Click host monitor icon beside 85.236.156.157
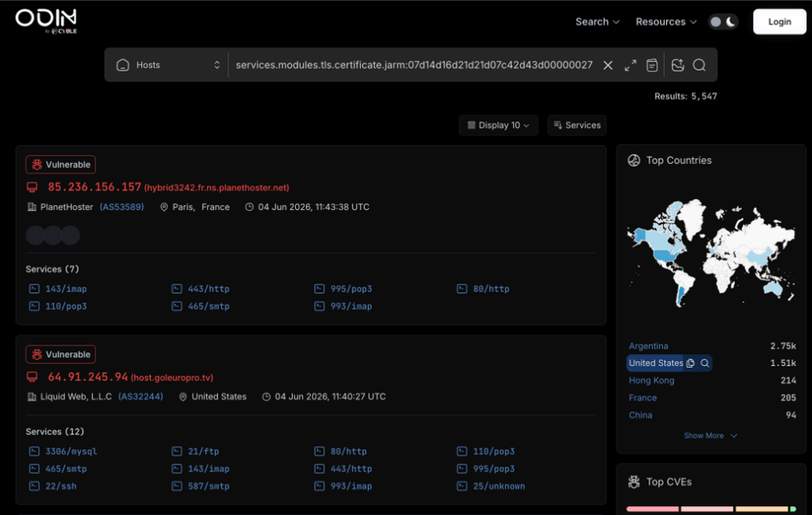The height and width of the screenshot is (515, 812). point(32,187)
